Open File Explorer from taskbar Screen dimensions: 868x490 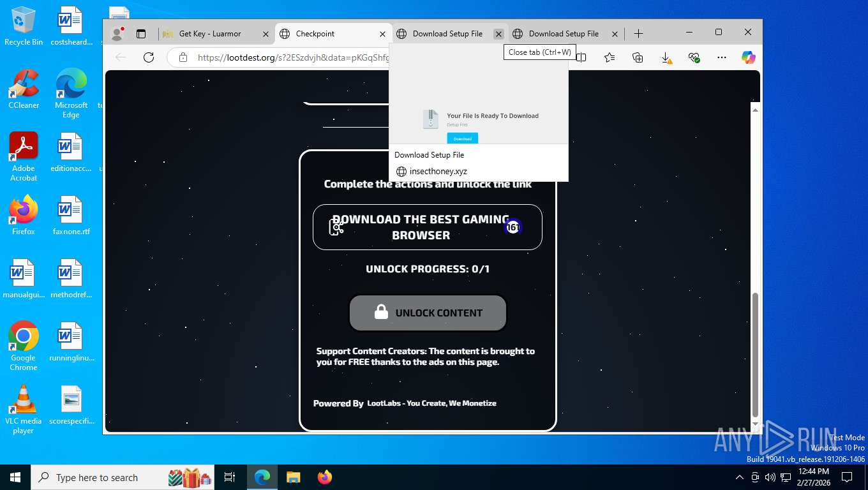pos(293,477)
